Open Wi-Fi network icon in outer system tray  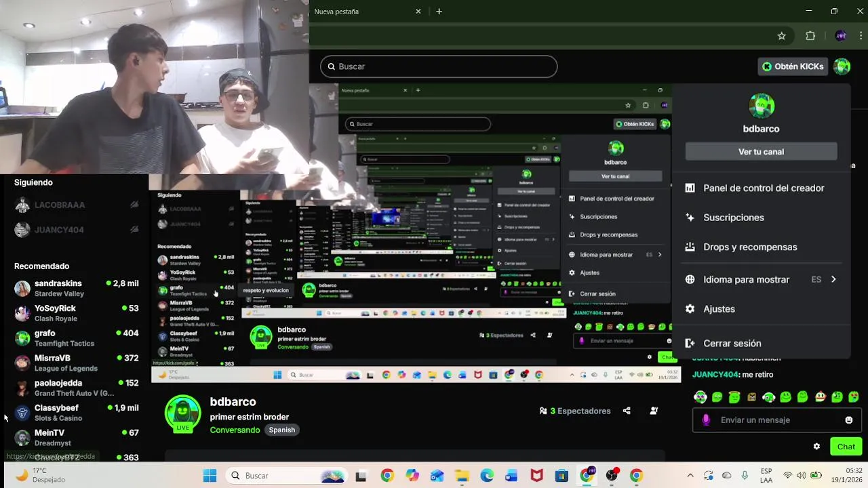788,476
